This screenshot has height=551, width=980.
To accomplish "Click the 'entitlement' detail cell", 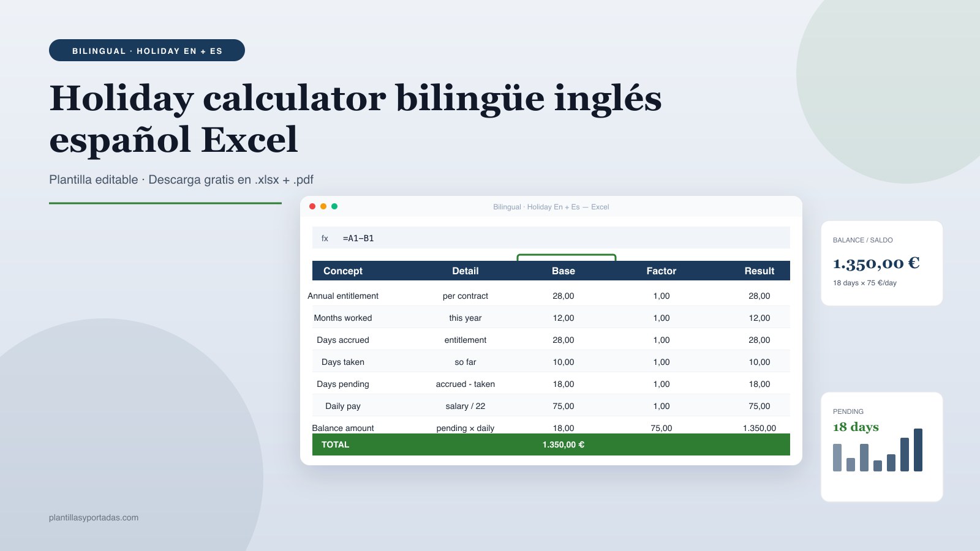I will point(466,340).
